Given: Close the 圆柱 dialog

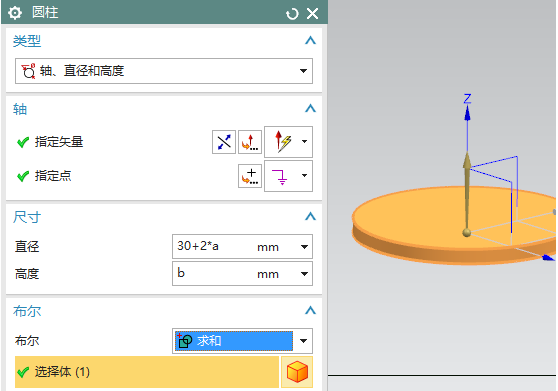Looking at the screenshot, I should point(312,14).
